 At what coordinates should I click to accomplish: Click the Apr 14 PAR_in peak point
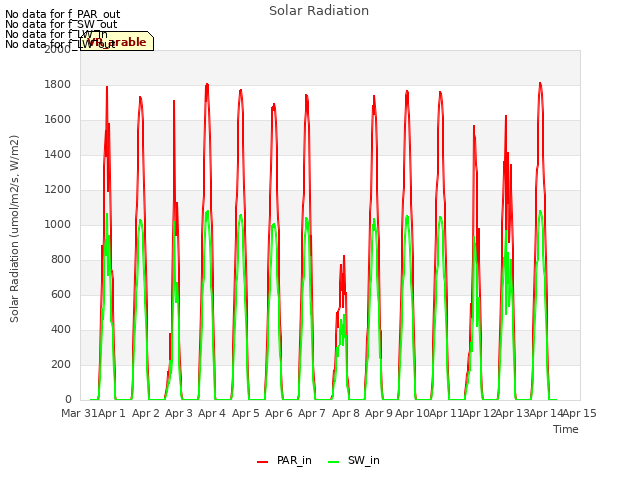pyautogui.click(x=540, y=83)
